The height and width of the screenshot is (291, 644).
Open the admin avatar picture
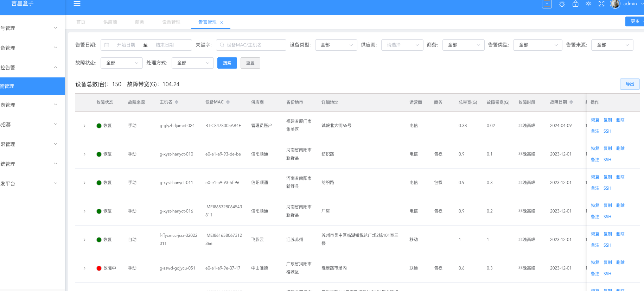[615, 4]
